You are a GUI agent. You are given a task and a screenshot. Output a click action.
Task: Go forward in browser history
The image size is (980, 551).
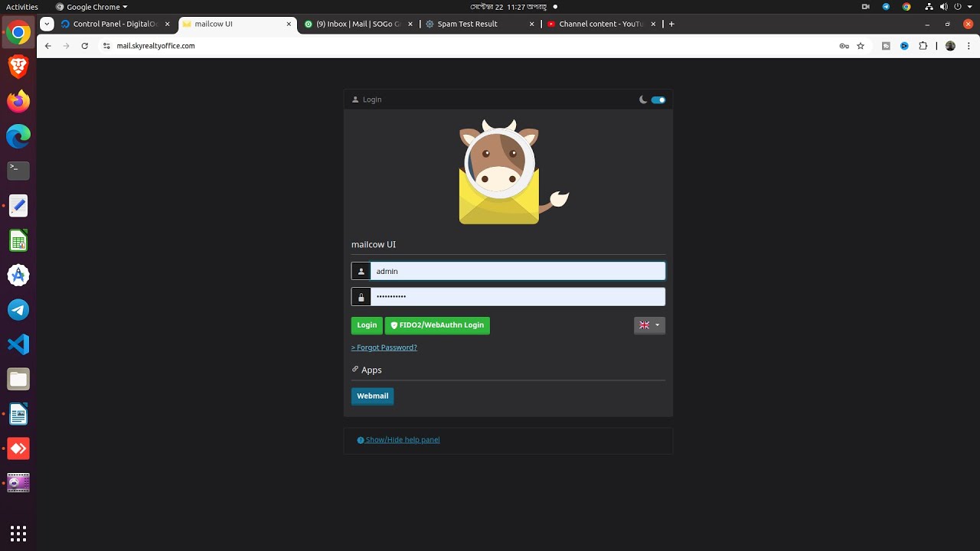click(67, 46)
